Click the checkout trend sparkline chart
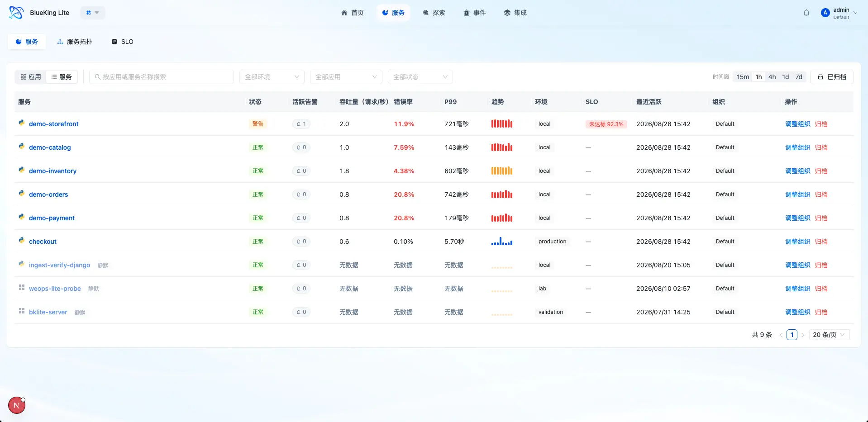 pos(502,241)
